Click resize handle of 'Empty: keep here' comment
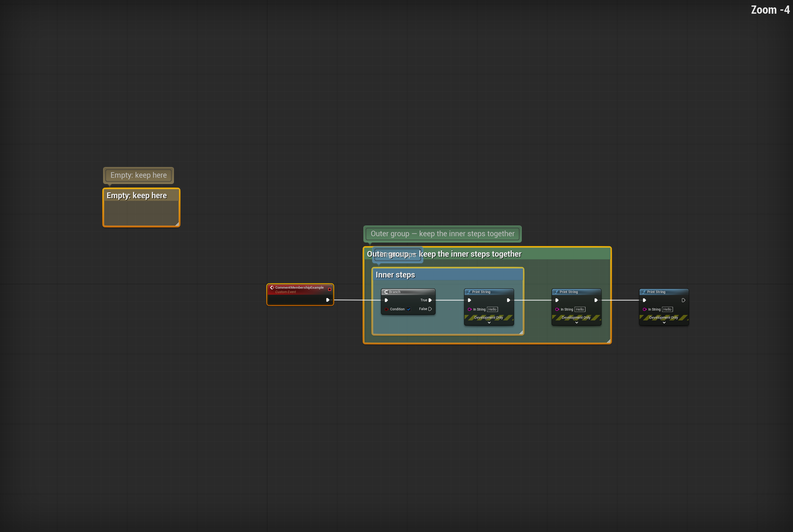This screenshot has width=793, height=532. pyautogui.click(x=177, y=224)
